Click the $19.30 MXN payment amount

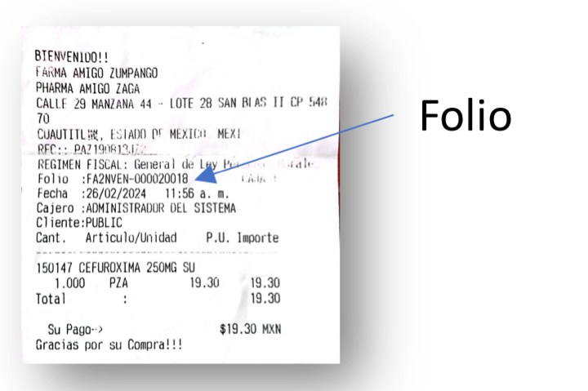click(250, 329)
